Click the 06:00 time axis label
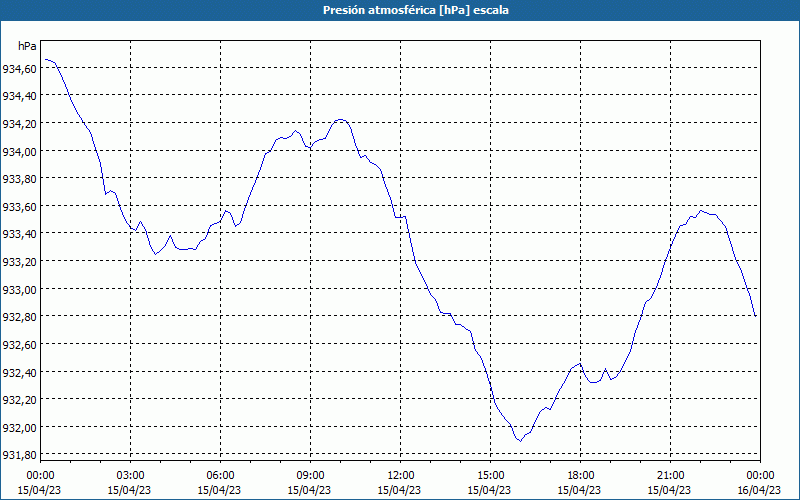Viewport: 800px width, 500px height. (x=220, y=476)
